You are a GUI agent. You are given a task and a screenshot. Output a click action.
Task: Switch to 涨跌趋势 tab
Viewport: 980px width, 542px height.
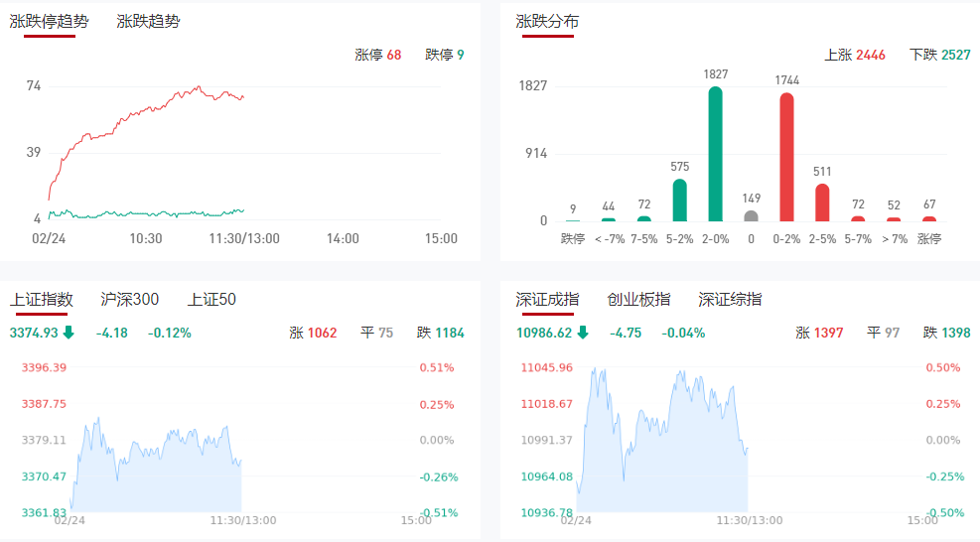tap(148, 21)
